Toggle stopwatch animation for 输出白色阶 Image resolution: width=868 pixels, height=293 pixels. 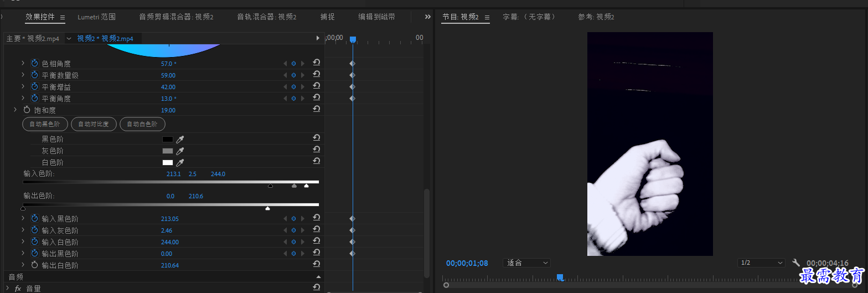click(34, 265)
